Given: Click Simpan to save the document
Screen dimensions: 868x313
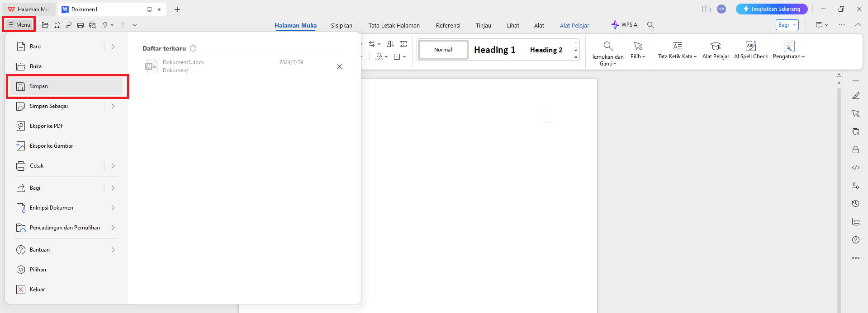Looking at the screenshot, I should (x=66, y=86).
